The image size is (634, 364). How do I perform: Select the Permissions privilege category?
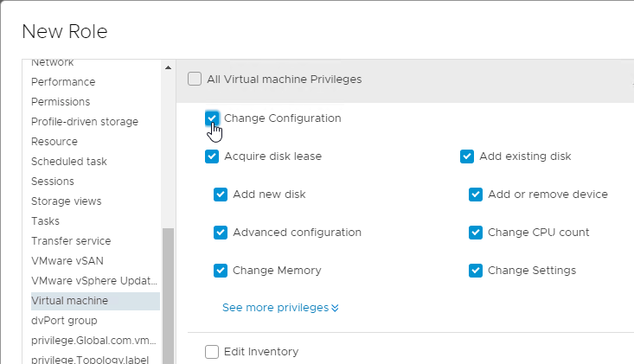point(61,102)
